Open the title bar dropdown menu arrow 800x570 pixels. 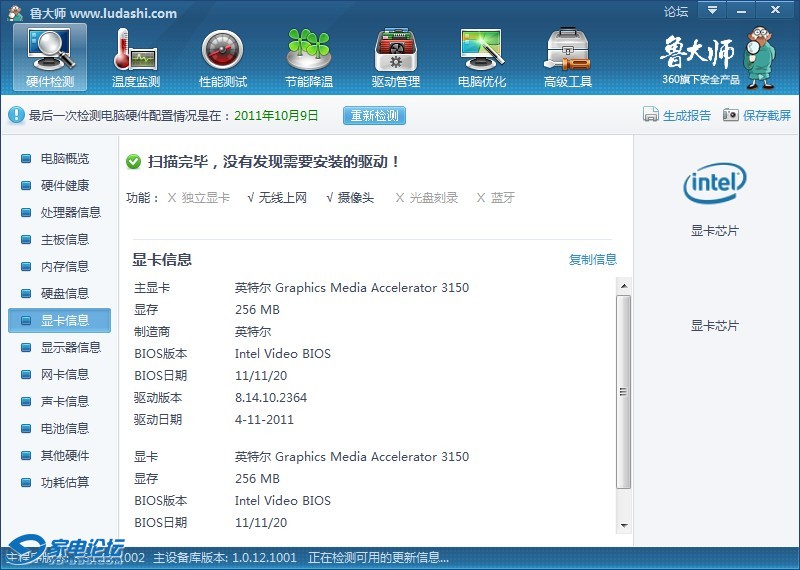(x=713, y=10)
